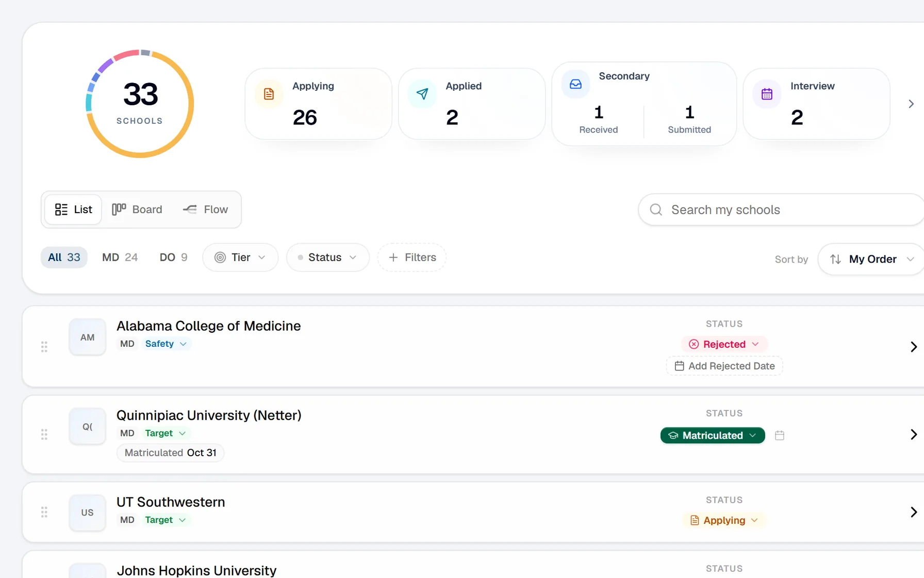This screenshot has width=924, height=578.
Task: Open My Order sort dropdown
Action: (871, 259)
